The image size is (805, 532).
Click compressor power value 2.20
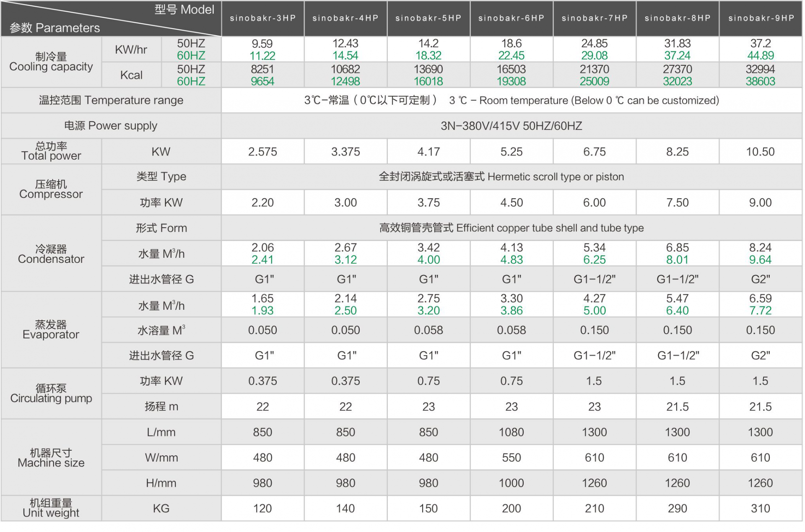[x=263, y=203]
